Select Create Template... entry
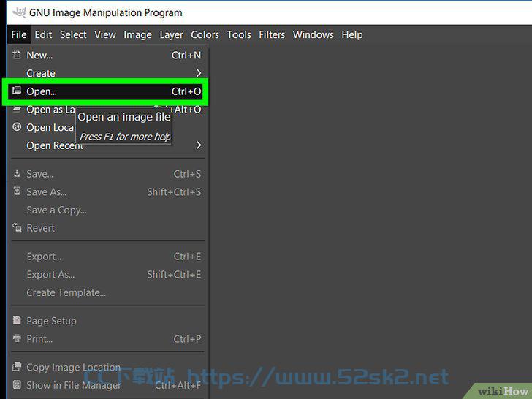The height and width of the screenshot is (399, 532). [x=107, y=292]
